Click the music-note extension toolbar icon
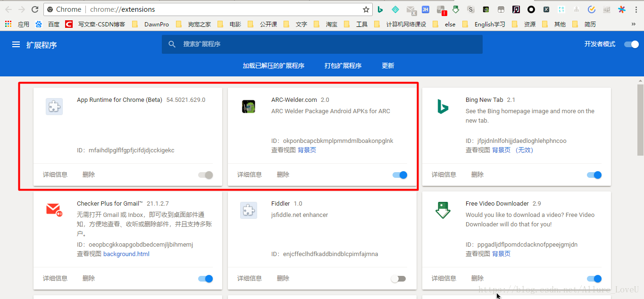Screen dimensions: 644x299 tap(516, 9)
